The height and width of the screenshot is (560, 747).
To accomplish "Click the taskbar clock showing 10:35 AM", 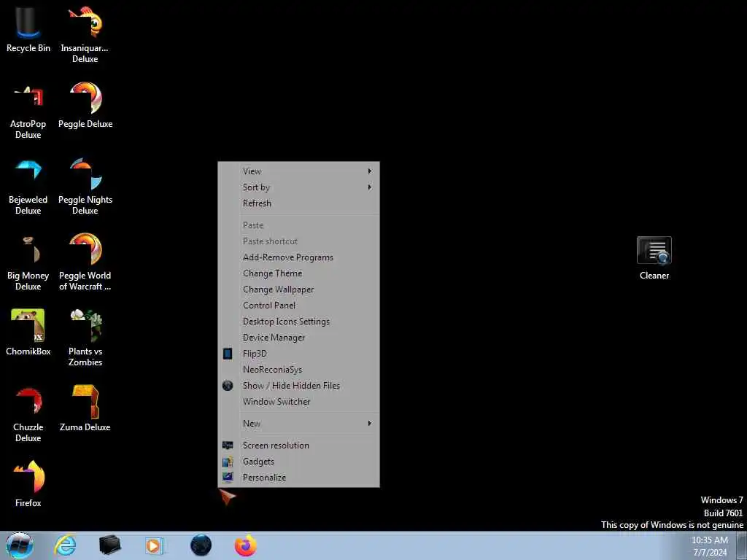I will click(710, 546).
